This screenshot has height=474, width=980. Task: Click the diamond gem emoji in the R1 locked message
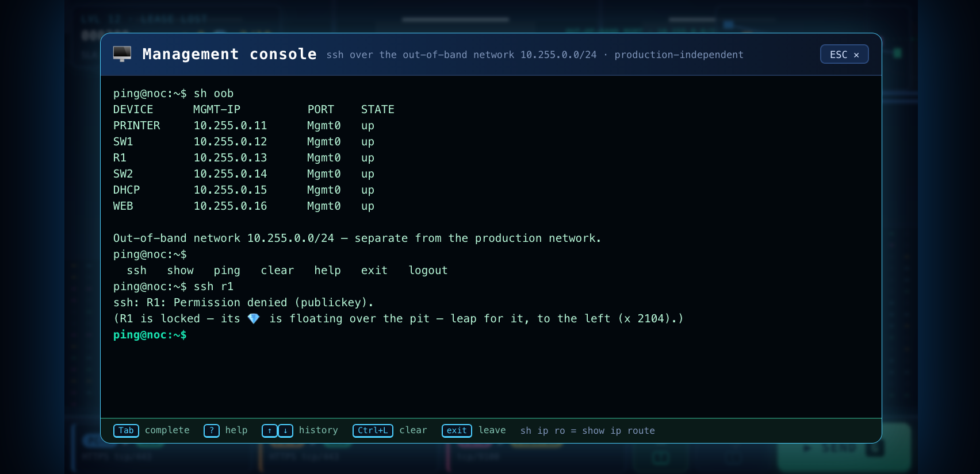click(254, 318)
